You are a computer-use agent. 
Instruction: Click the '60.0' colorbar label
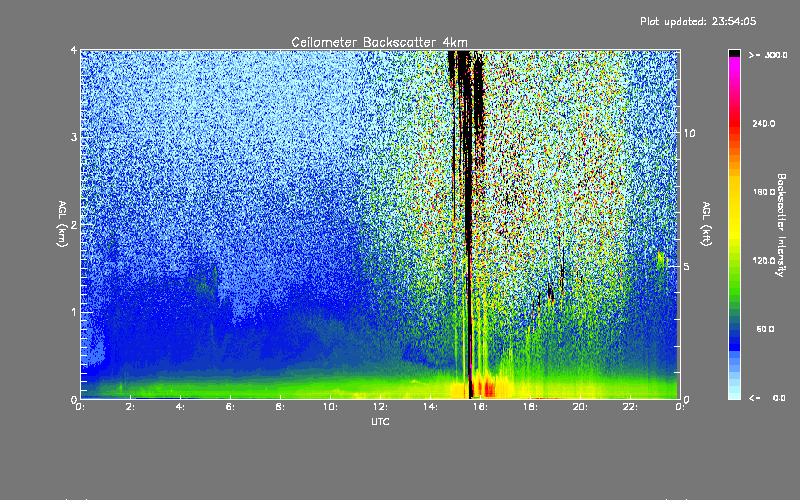(x=765, y=330)
